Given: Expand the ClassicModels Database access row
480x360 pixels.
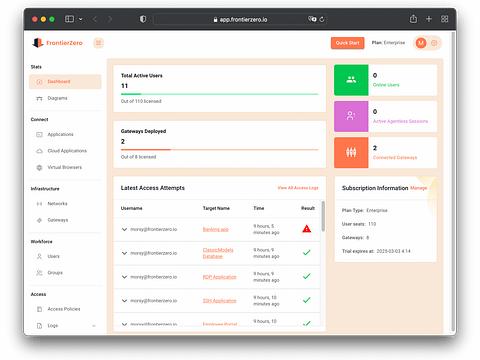Looking at the screenshot, I should pos(124,253).
